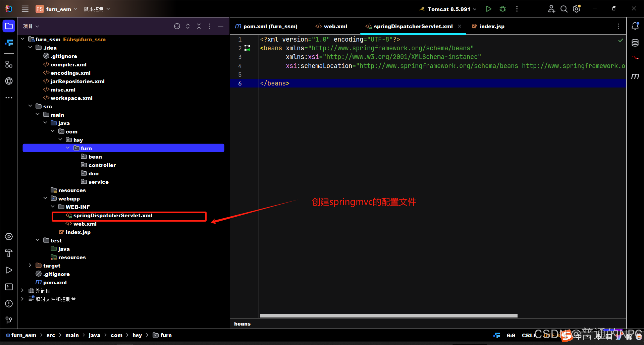Open the Code With Me user icon
This screenshot has height=345, width=644.
tap(551, 9)
